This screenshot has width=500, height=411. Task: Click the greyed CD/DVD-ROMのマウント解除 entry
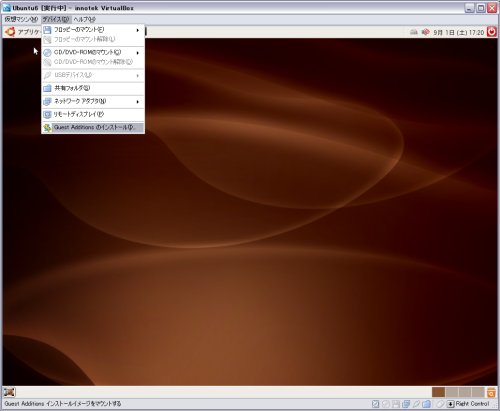[93, 62]
